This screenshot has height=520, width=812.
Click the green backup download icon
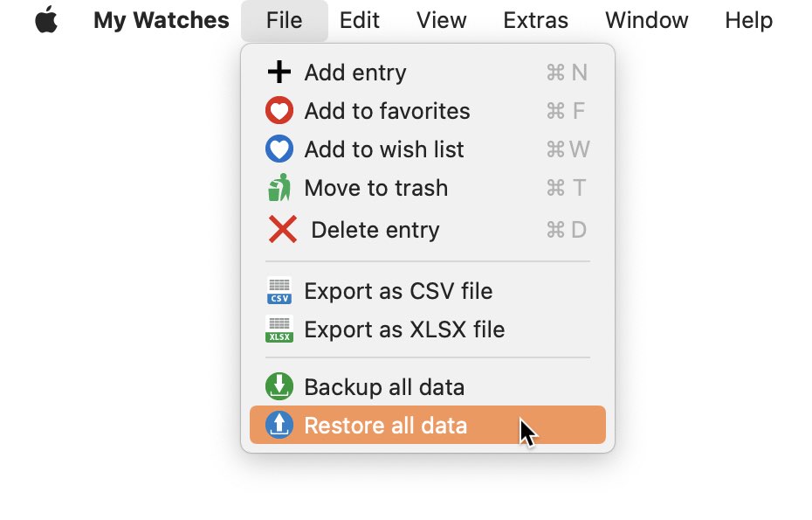pyautogui.click(x=279, y=387)
